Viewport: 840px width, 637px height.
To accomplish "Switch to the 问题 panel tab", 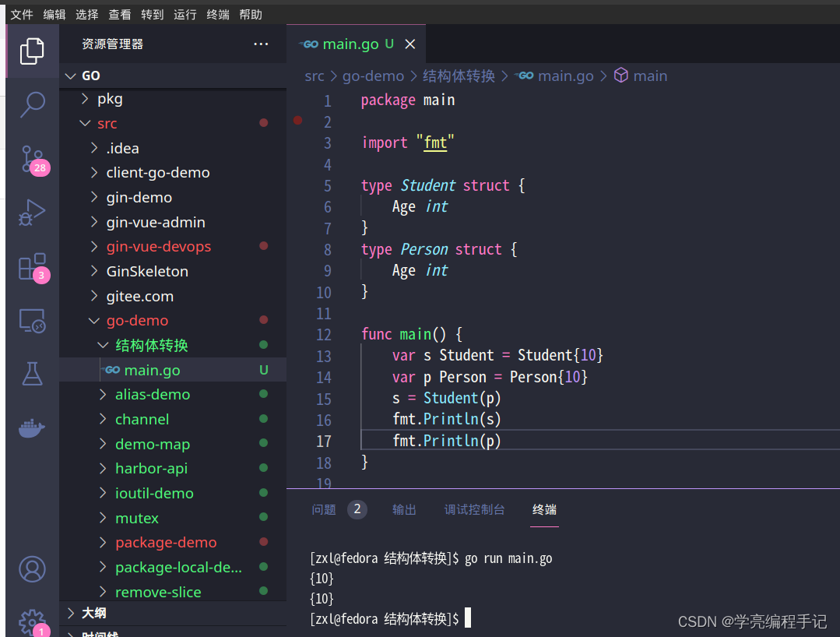I will 324,509.
